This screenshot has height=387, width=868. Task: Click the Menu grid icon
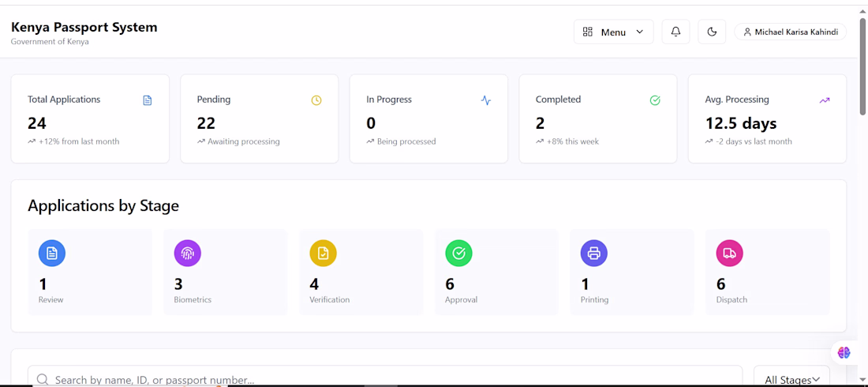588,32
